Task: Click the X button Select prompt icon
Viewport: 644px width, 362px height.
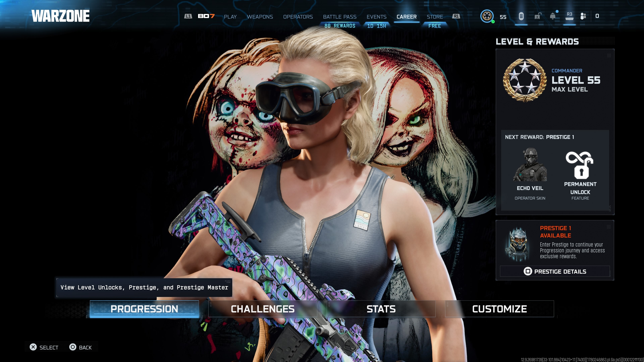Action: click(33, 347)
